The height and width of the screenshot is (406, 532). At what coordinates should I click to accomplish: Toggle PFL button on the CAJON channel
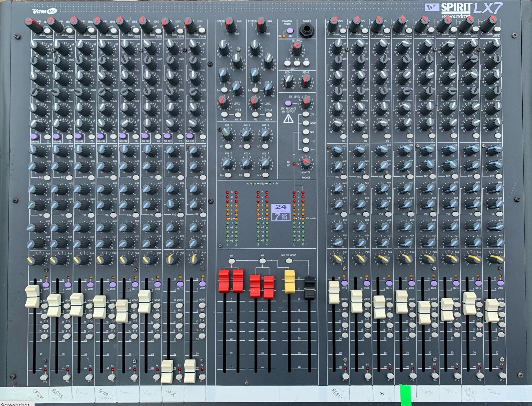(x=44, y=377)
